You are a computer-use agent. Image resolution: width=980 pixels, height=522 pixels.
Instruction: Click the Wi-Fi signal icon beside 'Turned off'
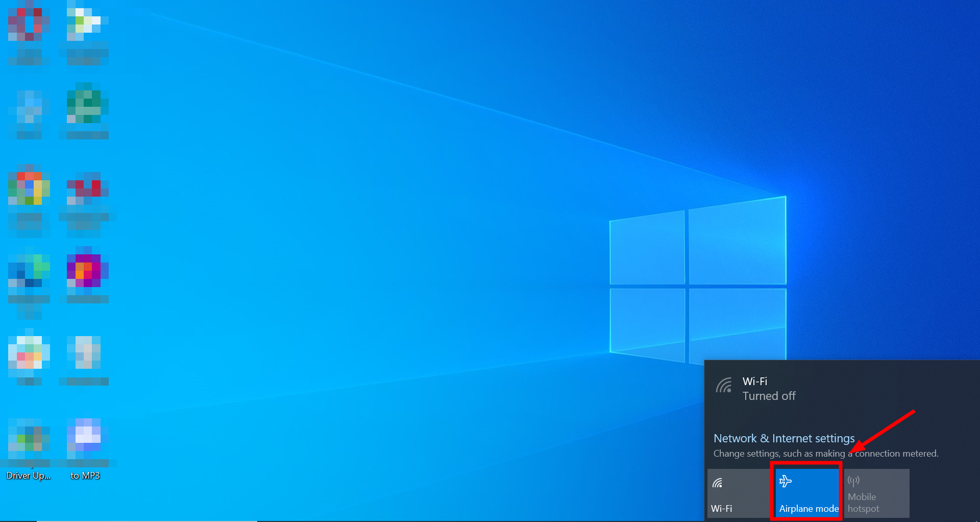point(724,386)
